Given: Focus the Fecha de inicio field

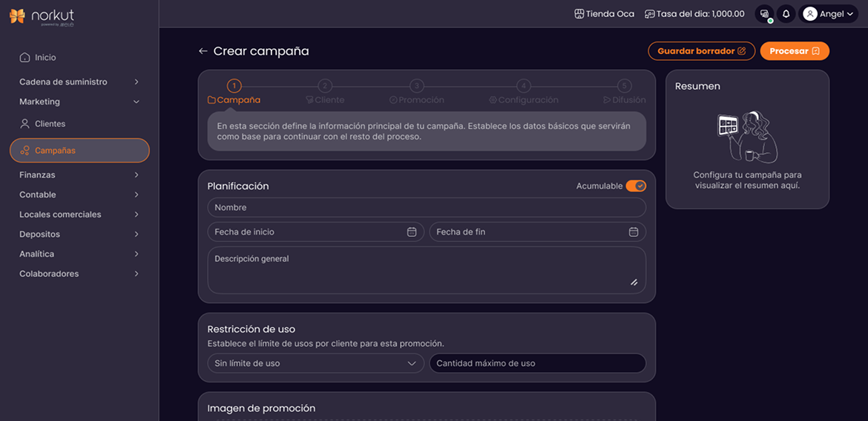Looking at the screenshot, I should [315, 232].
